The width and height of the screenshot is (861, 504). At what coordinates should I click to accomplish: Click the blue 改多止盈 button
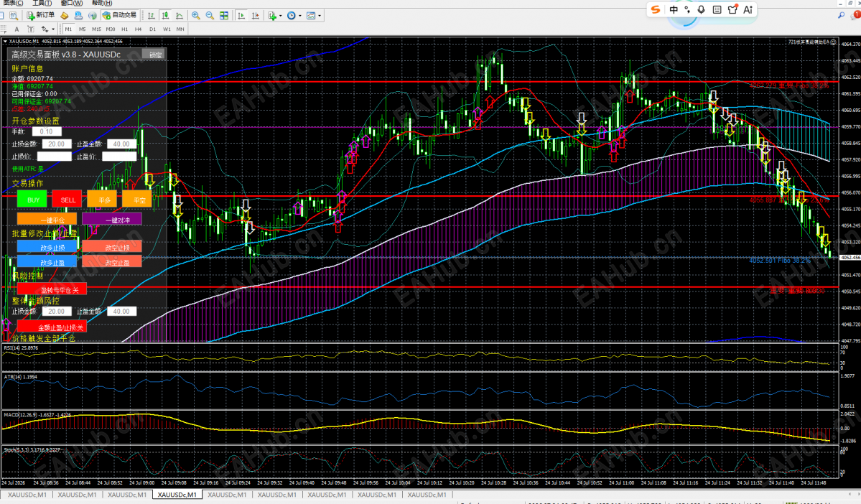coord(47,262)
